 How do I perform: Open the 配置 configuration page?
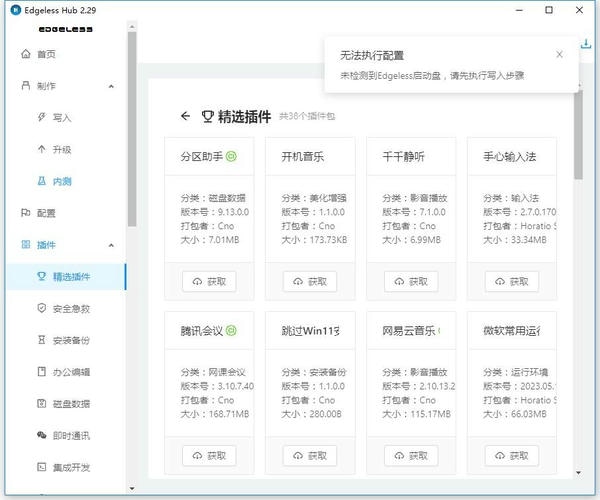66,213
